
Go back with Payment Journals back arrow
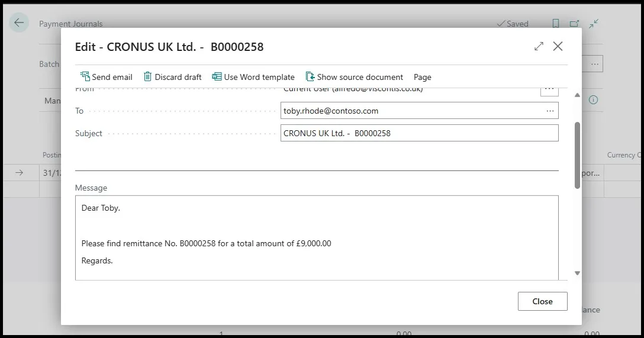point(19,22)
